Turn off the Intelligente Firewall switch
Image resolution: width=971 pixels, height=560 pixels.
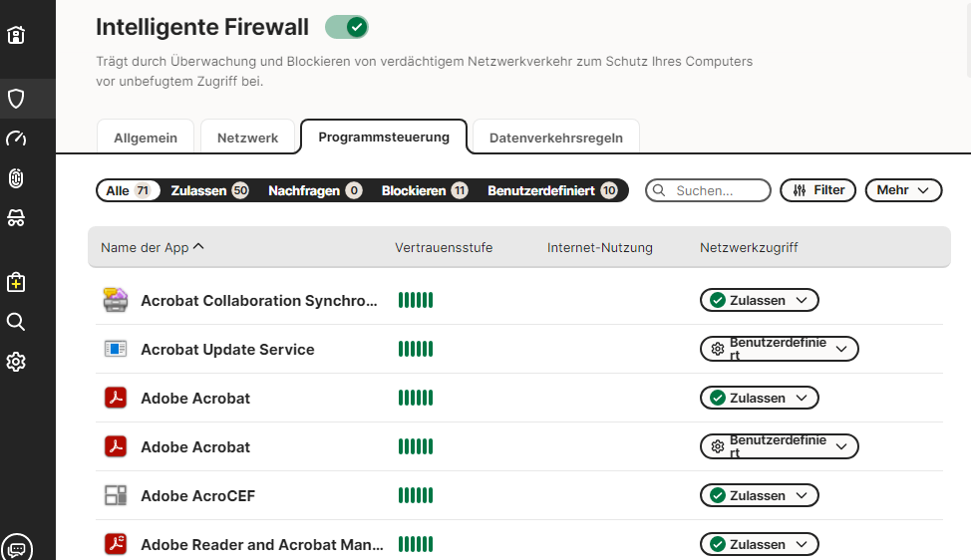point(347,27)
